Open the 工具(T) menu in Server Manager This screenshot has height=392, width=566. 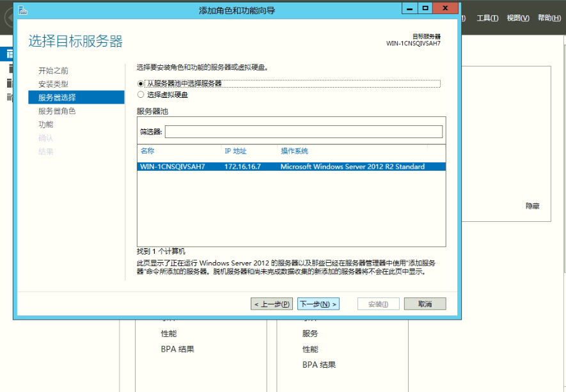(487, 18)
